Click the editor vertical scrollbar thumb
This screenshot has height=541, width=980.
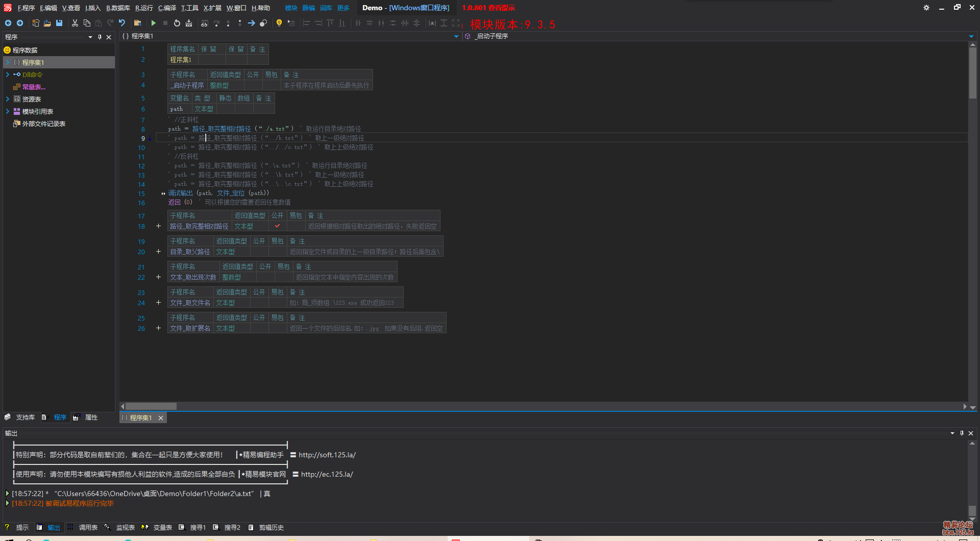pyautogui.click(x=972, y=73)
